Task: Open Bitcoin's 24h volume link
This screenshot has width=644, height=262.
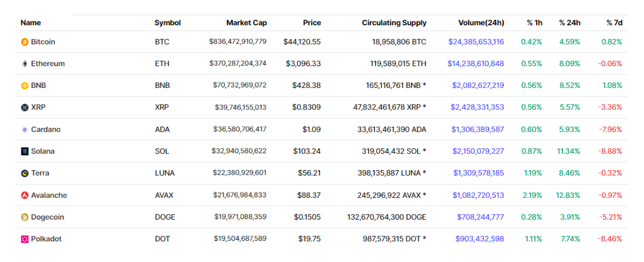Action: (476, 42)
